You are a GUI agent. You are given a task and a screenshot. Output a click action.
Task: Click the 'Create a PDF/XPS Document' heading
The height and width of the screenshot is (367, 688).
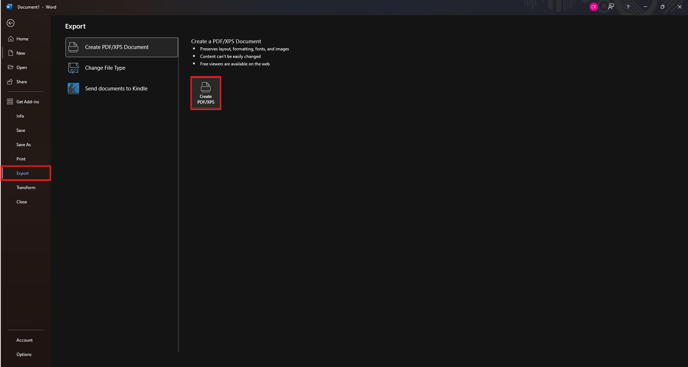click(x=226, y=41)
